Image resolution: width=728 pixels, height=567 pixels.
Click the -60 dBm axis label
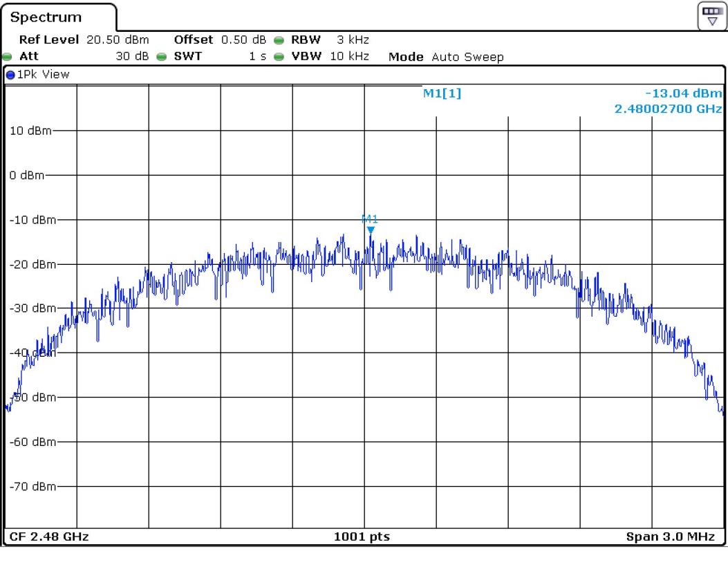click(32, 442)
